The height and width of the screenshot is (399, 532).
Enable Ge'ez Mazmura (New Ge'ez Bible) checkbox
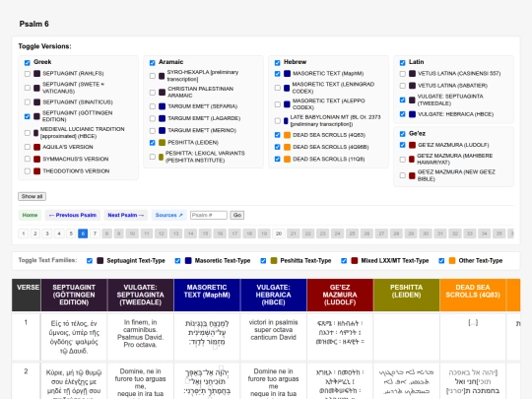point(402,175)
